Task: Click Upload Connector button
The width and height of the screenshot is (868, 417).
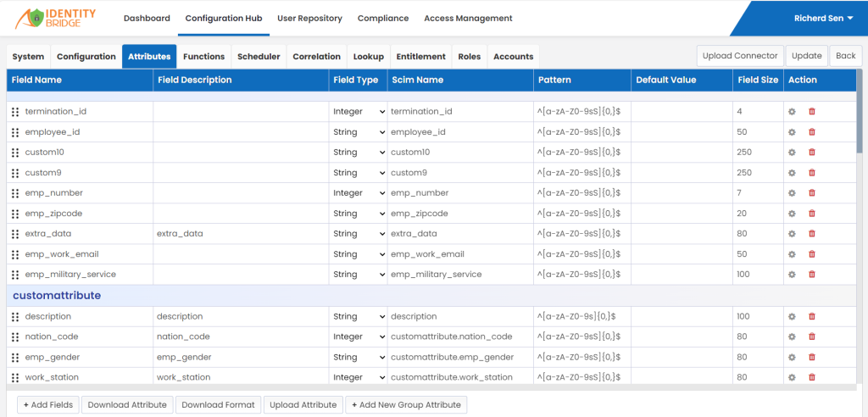Action: click(740, 56)
